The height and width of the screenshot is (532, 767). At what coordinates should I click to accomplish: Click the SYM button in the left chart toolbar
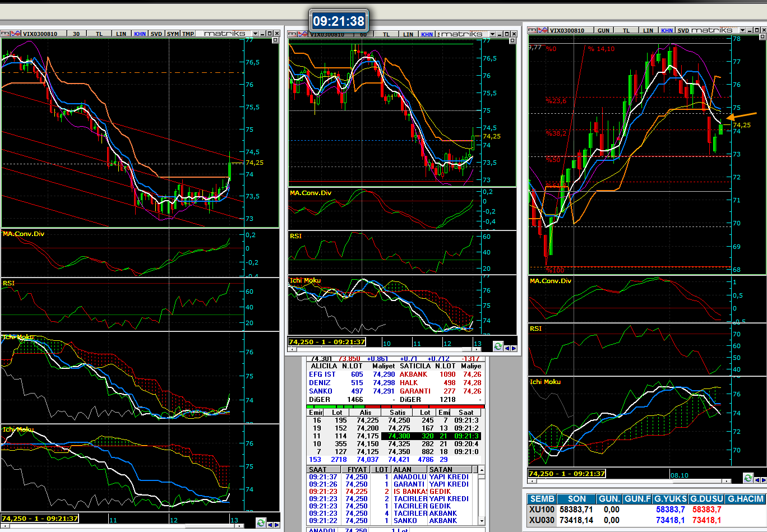tap(173, 34)
